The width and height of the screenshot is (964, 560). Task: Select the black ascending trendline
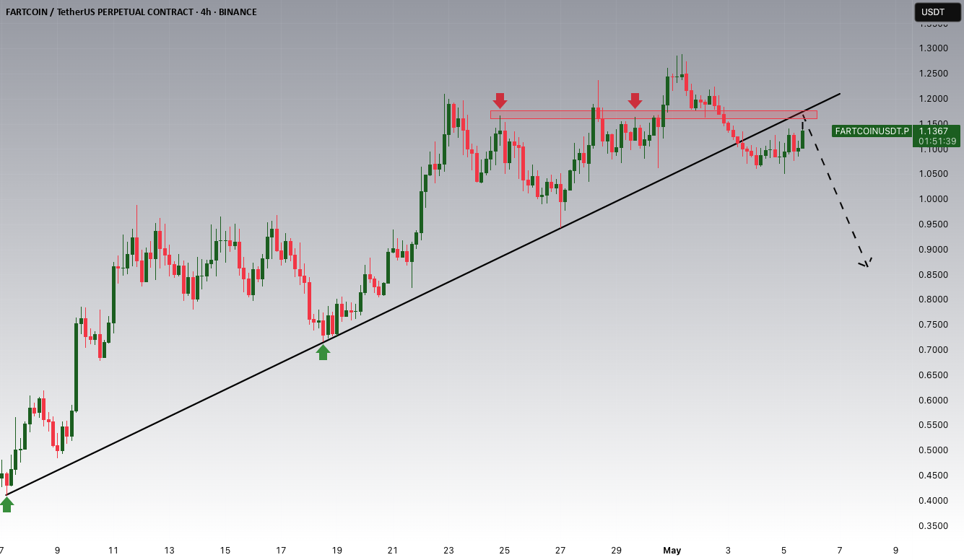(x=422, y=294)
